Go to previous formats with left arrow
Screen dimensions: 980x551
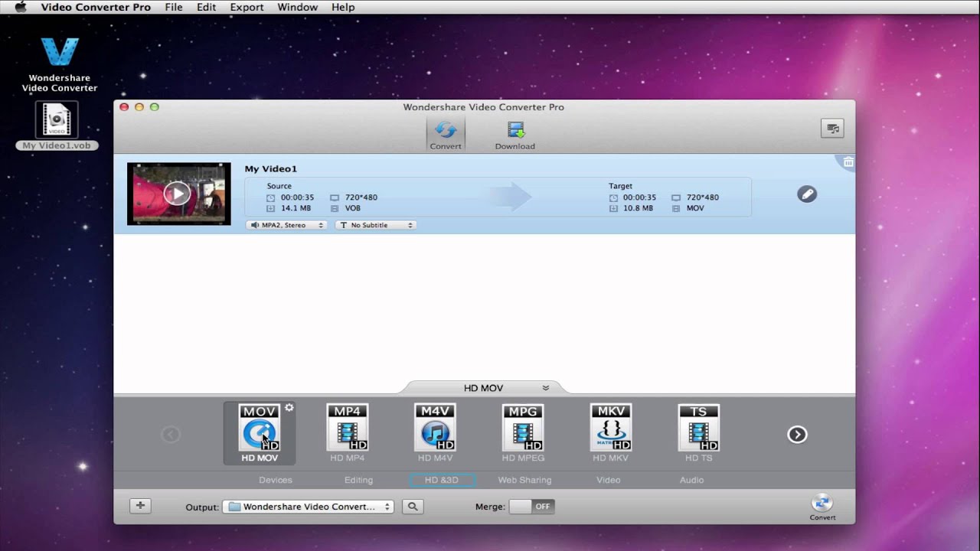171,435
